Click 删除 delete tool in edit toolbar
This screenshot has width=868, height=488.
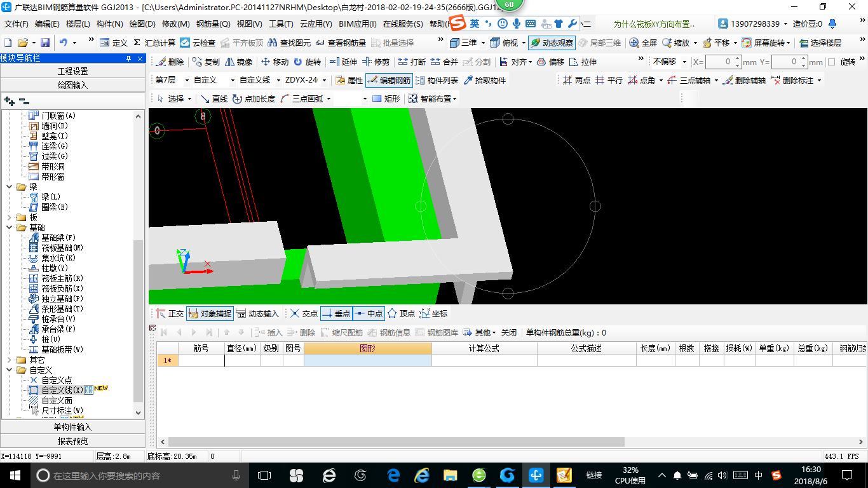(170, 62)
